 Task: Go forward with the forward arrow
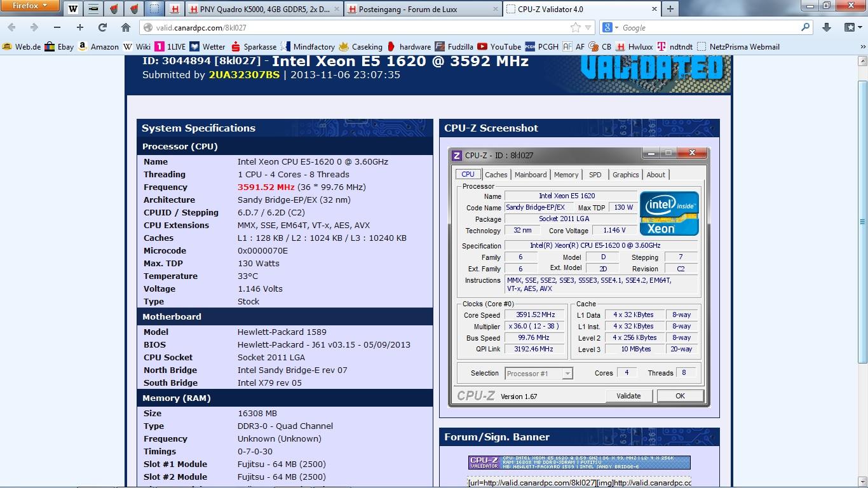point(34,27)
